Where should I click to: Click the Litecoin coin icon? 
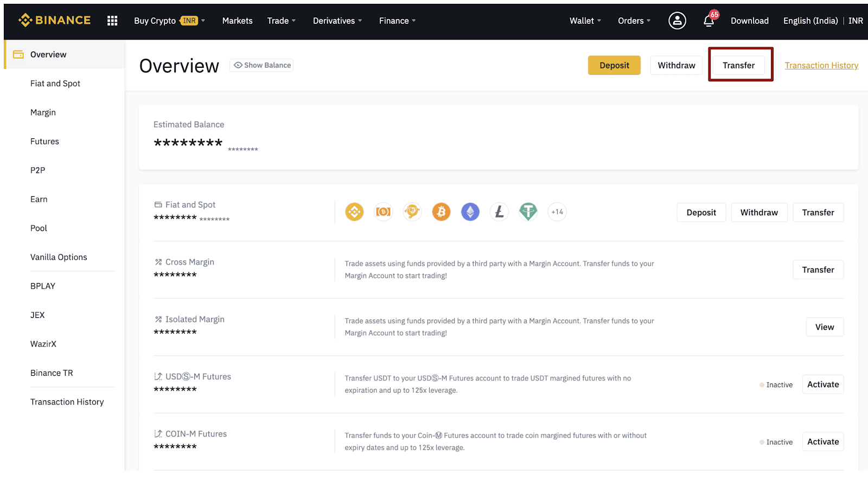click(499, 212)
